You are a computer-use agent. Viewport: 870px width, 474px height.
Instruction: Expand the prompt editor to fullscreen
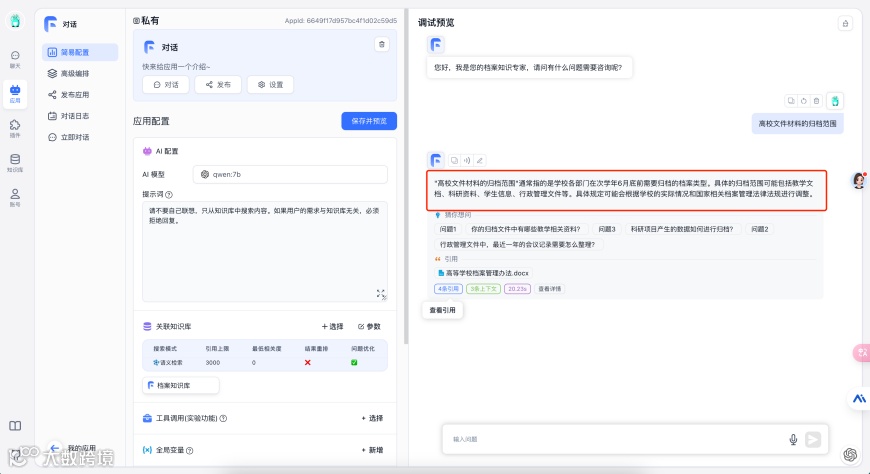(x=381, y=294)
